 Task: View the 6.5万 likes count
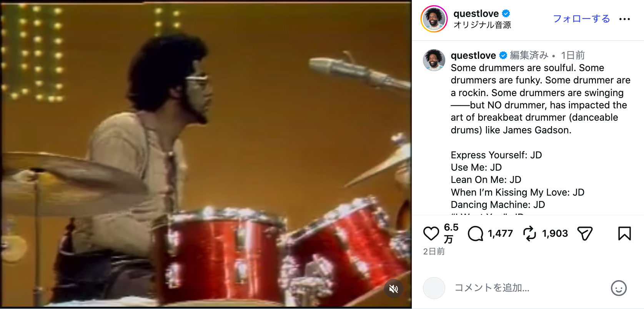tap(451, 233)
